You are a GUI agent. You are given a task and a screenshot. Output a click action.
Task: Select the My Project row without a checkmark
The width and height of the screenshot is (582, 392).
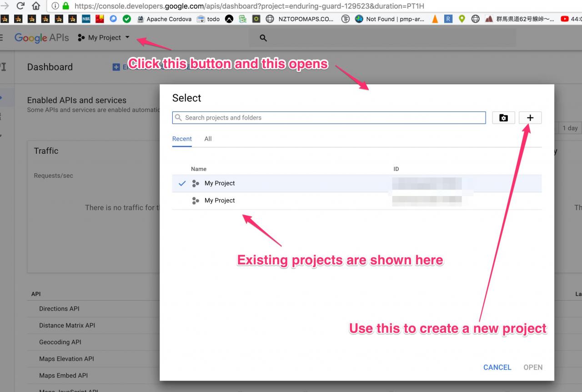pos(357,201)
